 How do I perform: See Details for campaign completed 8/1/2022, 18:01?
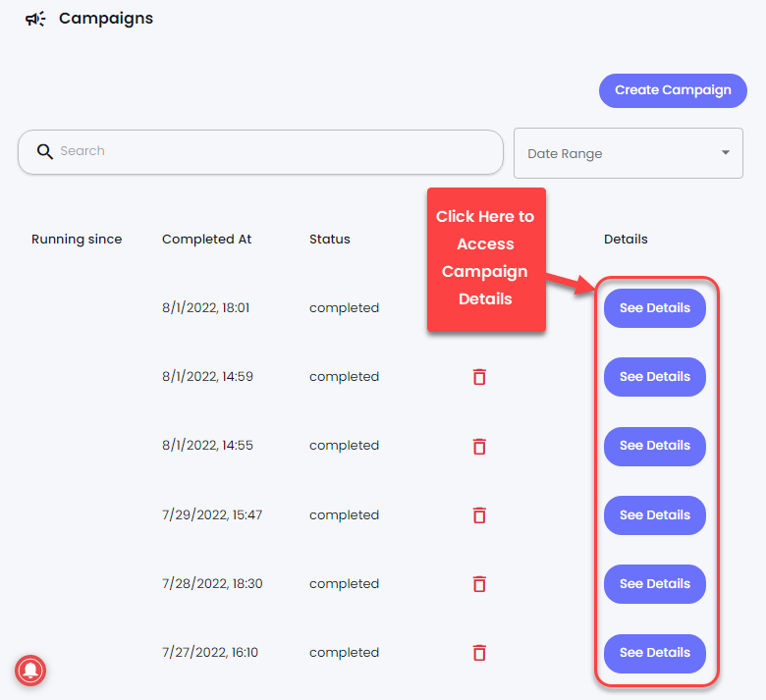point(655,308)
